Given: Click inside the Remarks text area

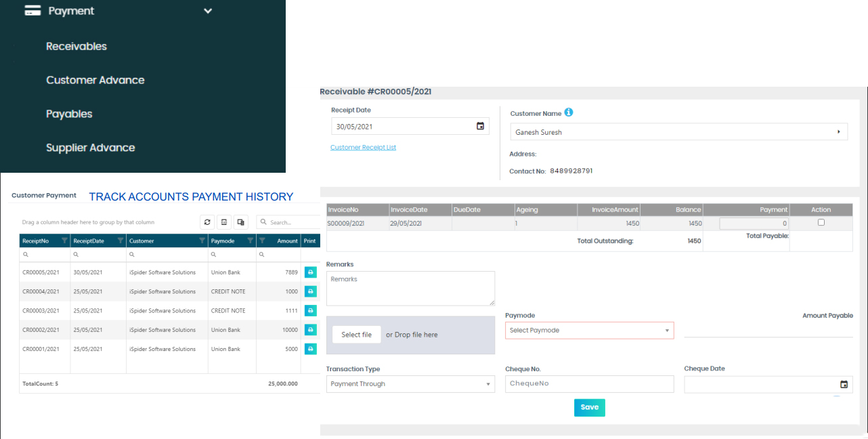Looking at the screenshot, I should pyautogui.click(x=410, y=288).
